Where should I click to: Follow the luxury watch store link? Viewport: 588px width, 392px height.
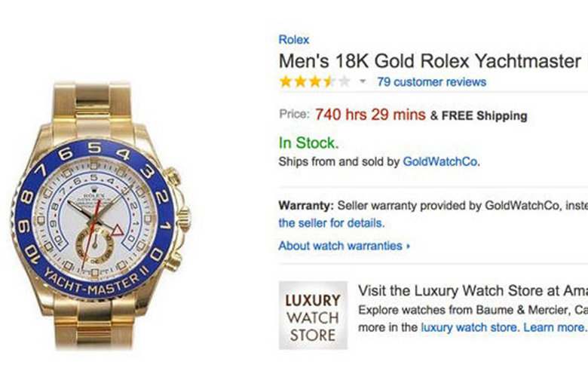[469, 327]
